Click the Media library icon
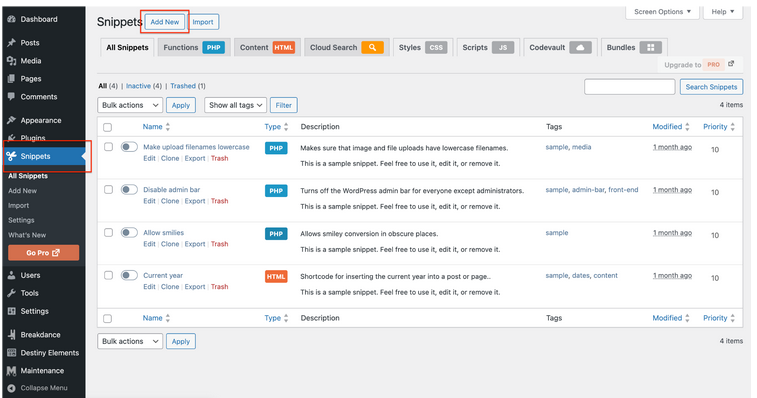757x398 pixels. (12, 61)
